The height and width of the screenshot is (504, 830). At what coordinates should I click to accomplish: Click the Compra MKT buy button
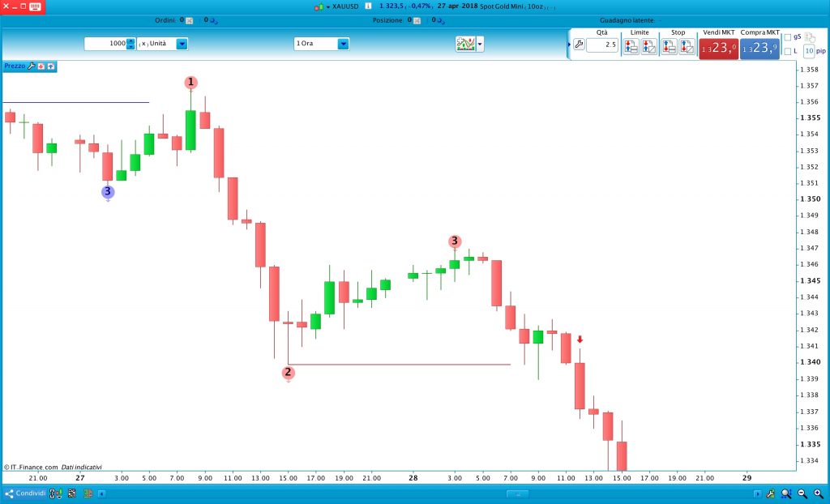click(759, 48)
